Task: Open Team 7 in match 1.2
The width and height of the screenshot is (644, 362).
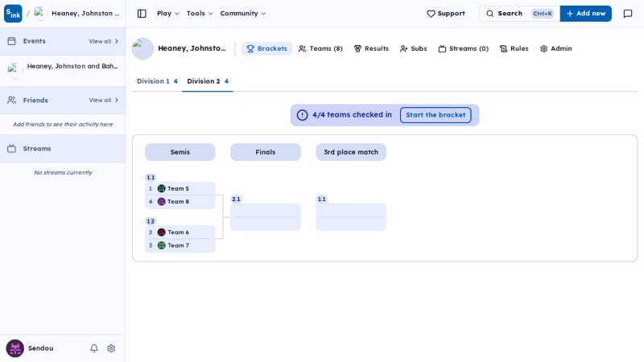Action: 180,245
